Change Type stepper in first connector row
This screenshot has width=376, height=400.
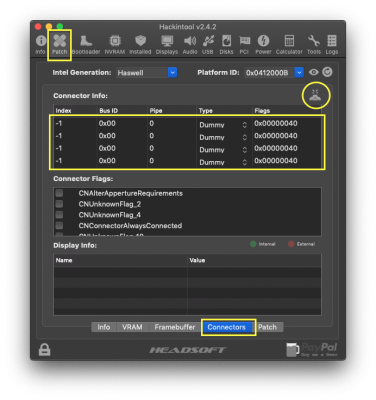245,125
